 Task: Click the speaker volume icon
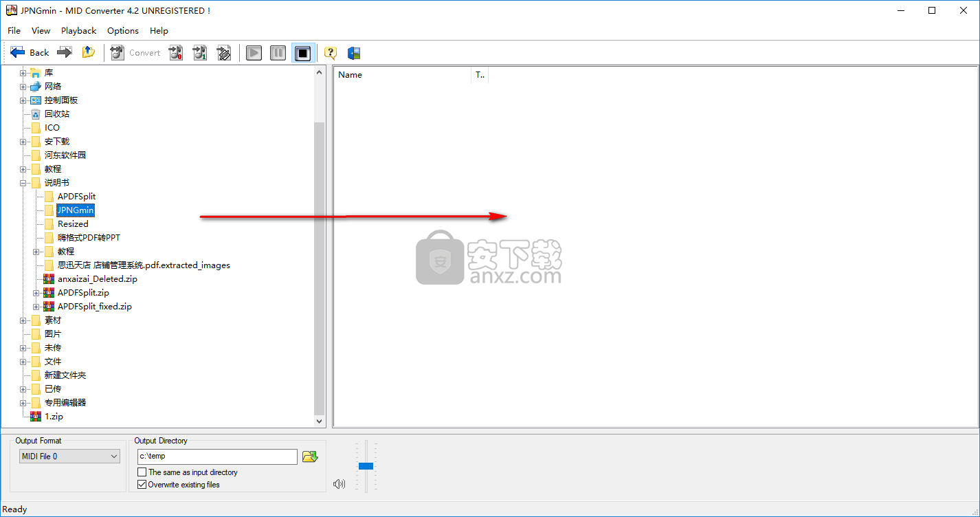click(x=339, y=484)
